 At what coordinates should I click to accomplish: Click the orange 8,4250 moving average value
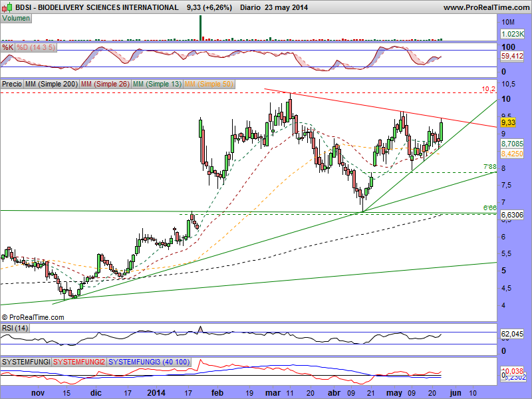point(512,154)
